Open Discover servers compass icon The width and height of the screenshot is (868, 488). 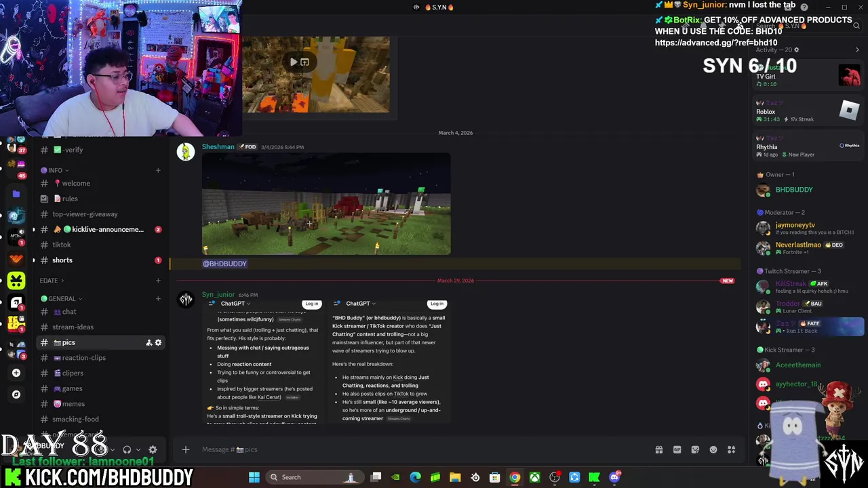pos(16,394)
